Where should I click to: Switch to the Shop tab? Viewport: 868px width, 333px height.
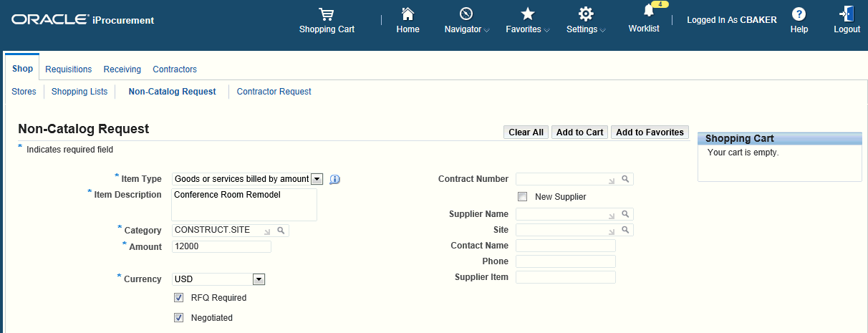tap(22, 69)
